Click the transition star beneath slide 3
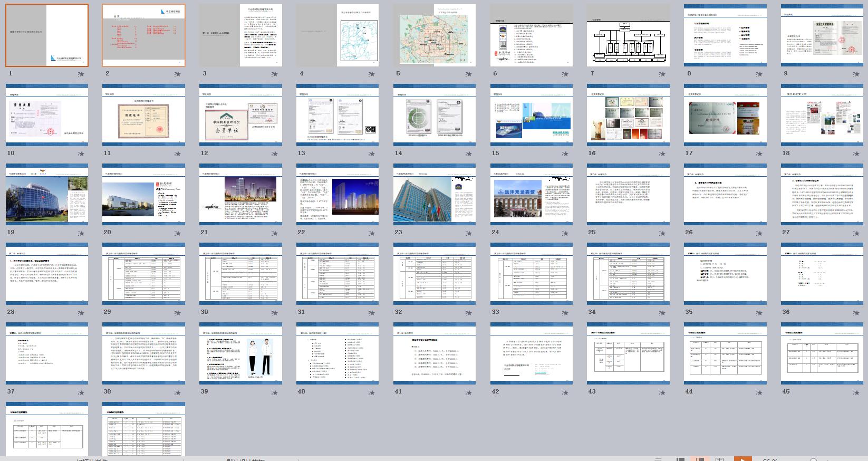This screenshot has width=868, height=461. pos(275,74)
